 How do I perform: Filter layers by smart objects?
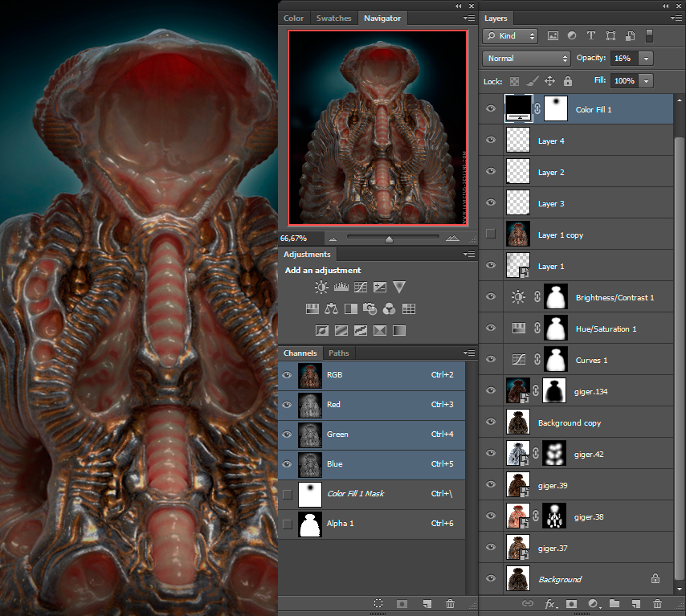(x=631, y=36)
